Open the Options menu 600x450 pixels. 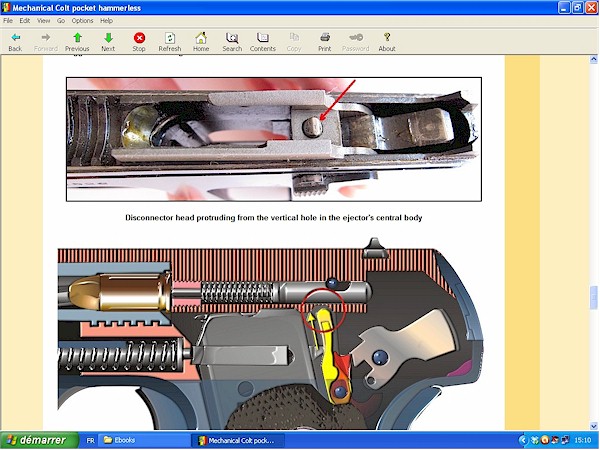click(82, 21)
